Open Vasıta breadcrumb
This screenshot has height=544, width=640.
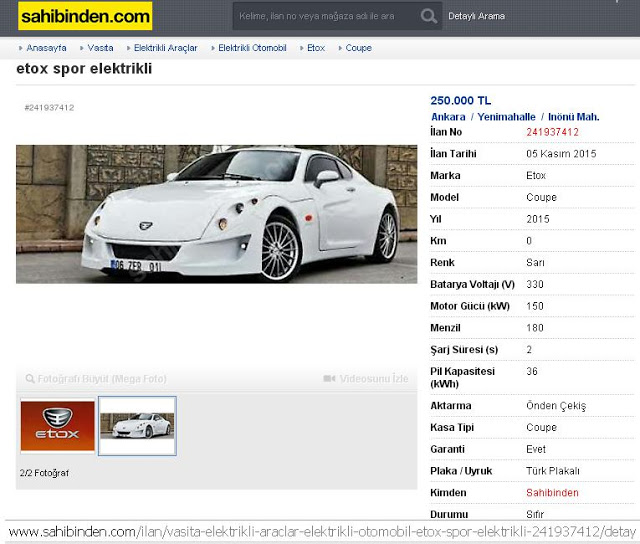pos(100,48)
